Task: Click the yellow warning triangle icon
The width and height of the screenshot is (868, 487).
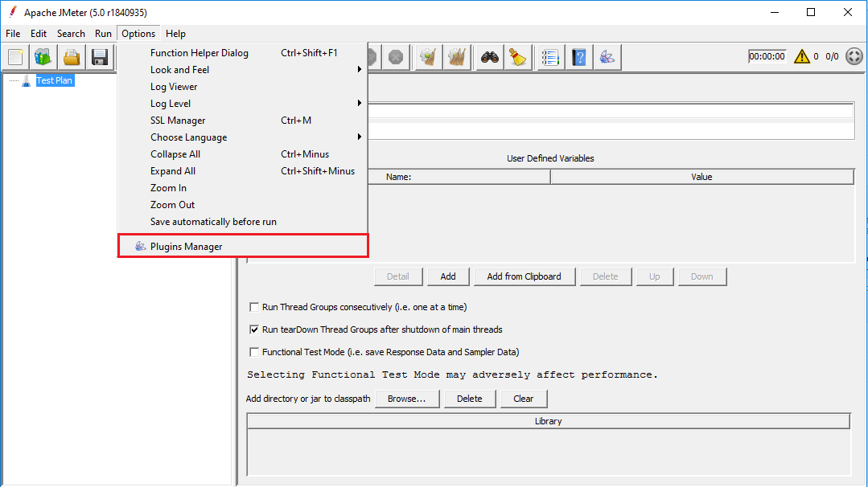Action: [x=801, y=56]
